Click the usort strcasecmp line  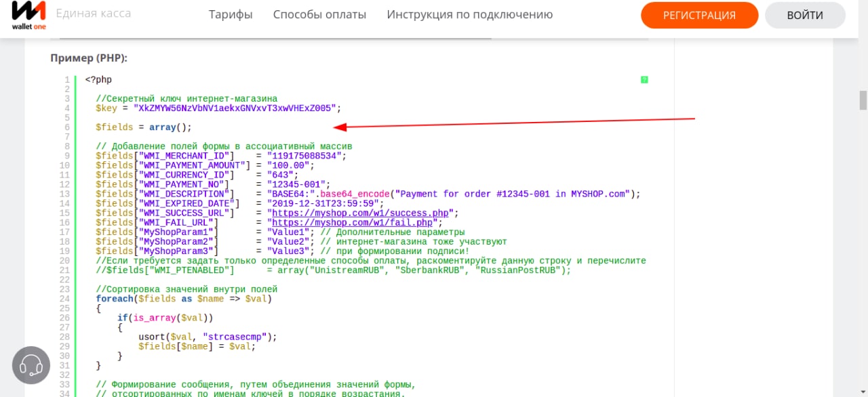pyautogui.click(x=208, y=336)
